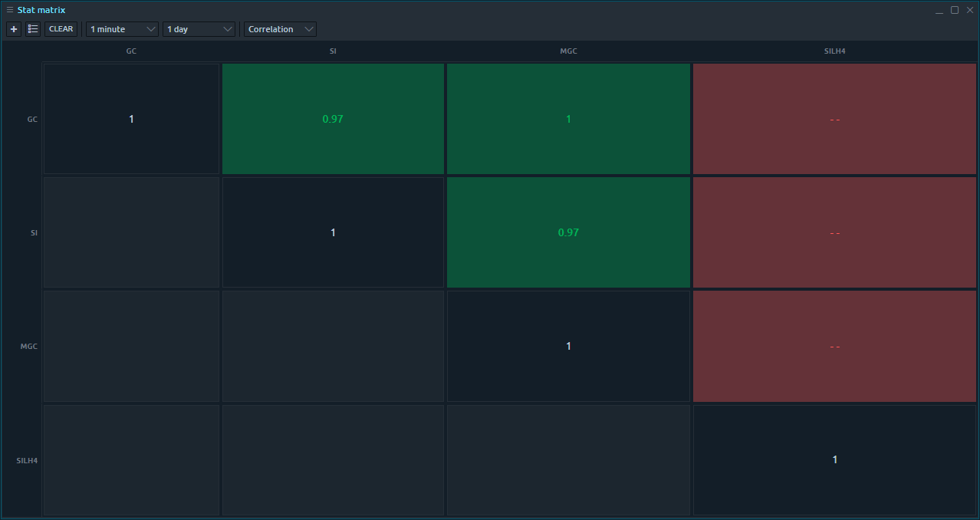Image resolution: width=980 pixels, height=520 pixels.
Task: Open the 1 minute timeframe dropdown
Action: 121,28
